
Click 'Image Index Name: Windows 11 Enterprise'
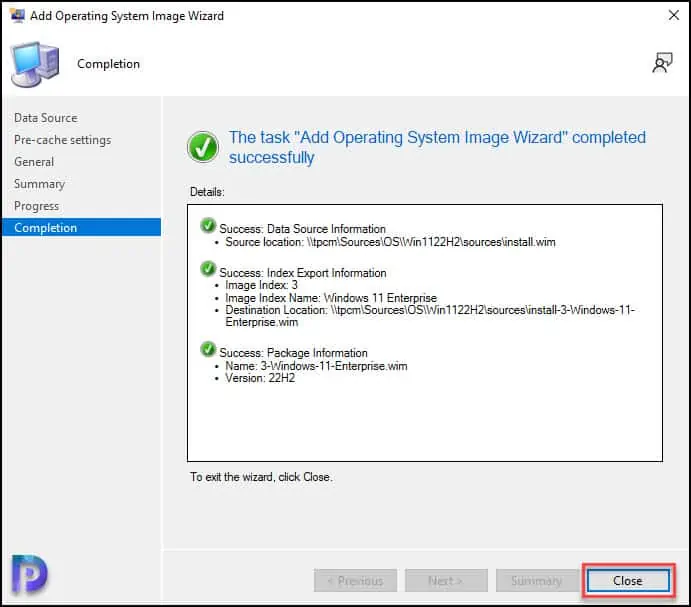click(331, 298)
